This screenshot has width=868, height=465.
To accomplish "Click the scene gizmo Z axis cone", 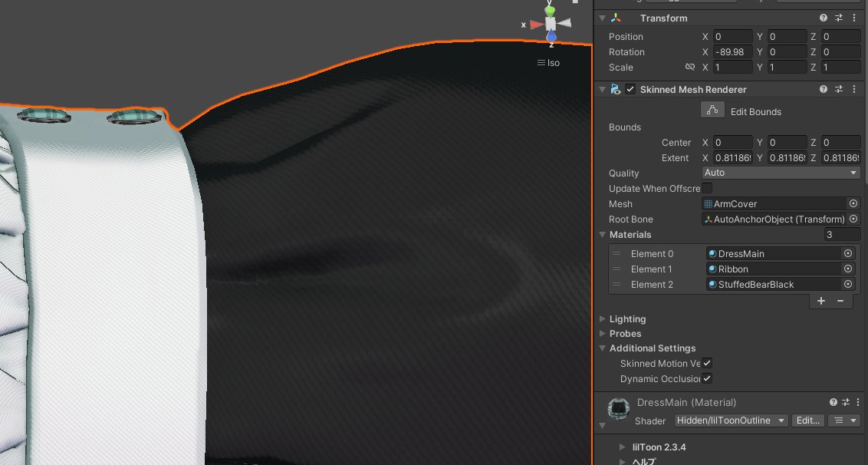I will 551,36.
